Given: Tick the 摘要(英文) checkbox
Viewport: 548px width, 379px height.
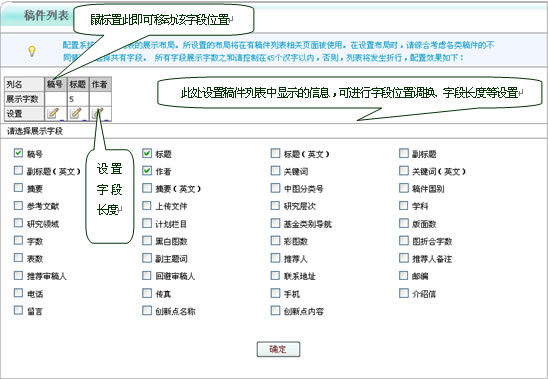Looking at the screenshot, I should click(x=147, y=188).
